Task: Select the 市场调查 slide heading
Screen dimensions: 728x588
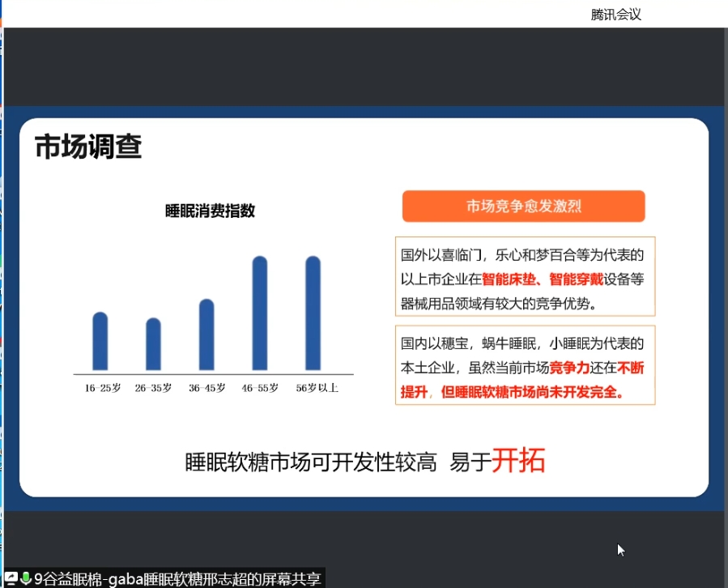Action: [88, 147]
